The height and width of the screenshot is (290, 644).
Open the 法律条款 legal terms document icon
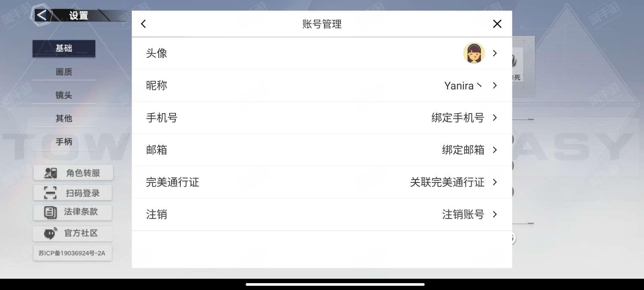click(x=50, y=212)
